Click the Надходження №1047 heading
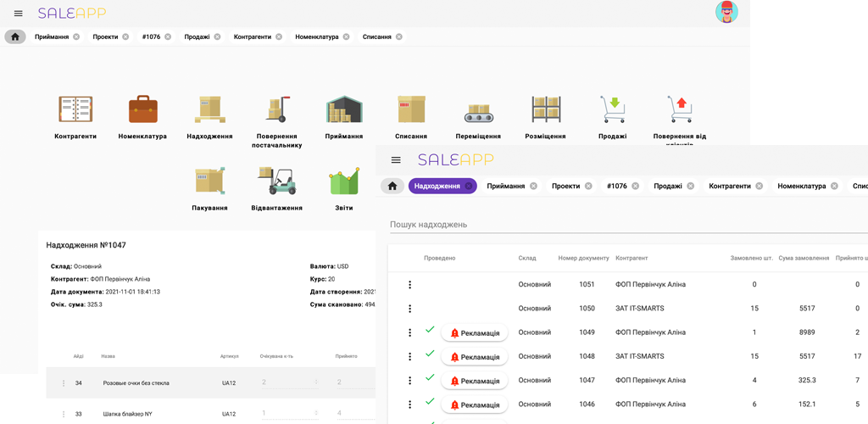This screenshot has height=424, width=868. (x=86, y=245)
